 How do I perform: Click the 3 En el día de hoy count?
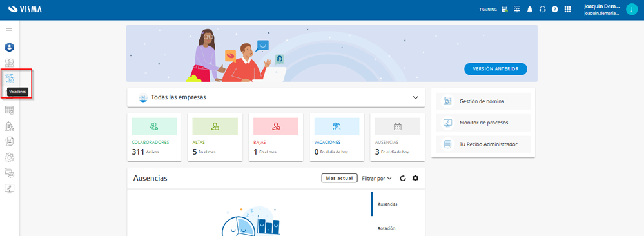coord(392,152)
